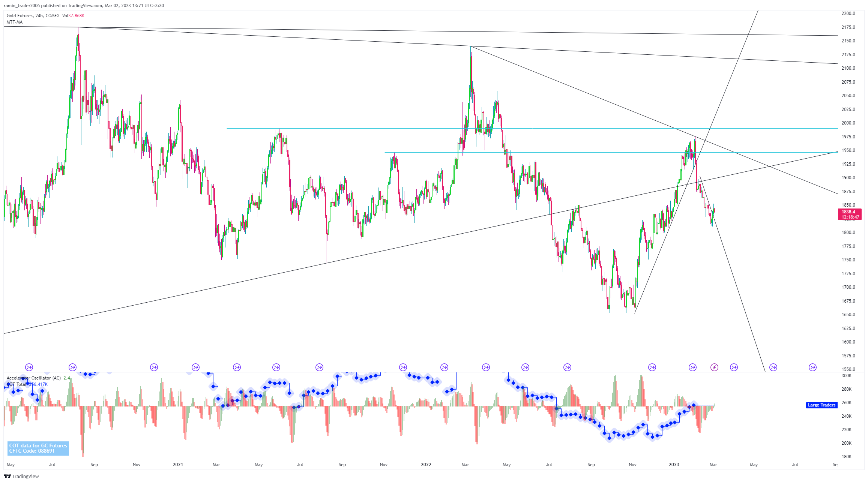Click the 2200.0 price axis label
The height and width of the screenshot is (483, 868).
click(x=848, y=13)
